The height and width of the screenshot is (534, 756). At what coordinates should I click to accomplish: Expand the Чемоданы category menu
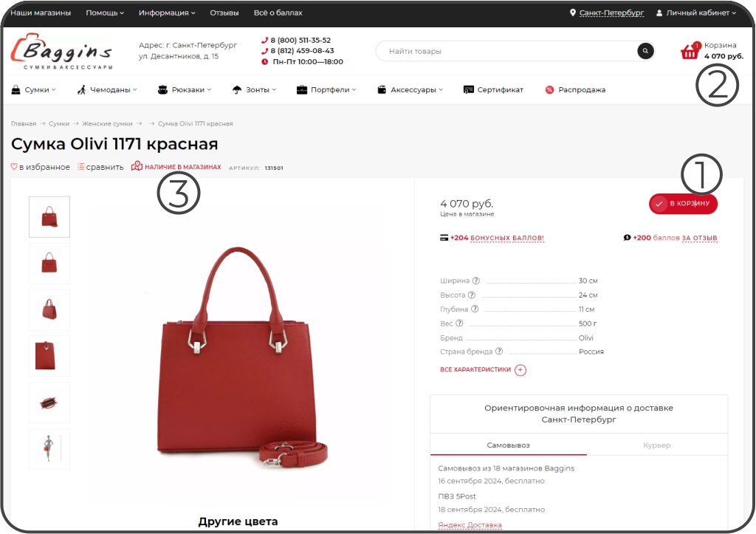[x=107, y=89]
